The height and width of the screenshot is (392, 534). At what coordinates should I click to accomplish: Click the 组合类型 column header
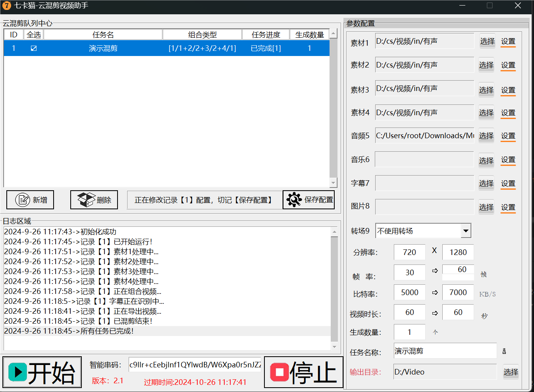click(202, 35)
